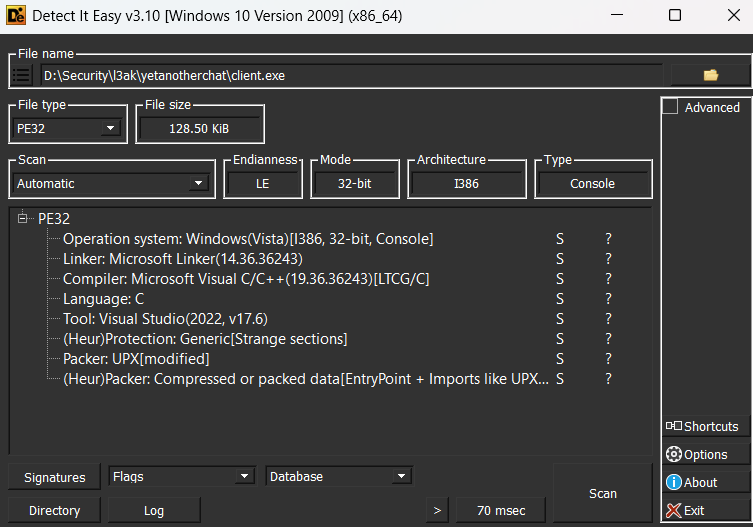The image size is (753, 527).
Task: Open the Flags dropdown
Action: 182,477
